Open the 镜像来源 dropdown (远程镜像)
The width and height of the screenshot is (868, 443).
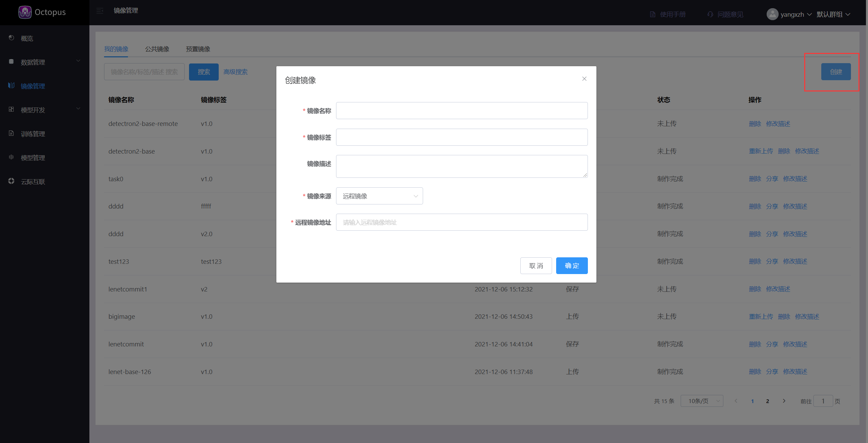379,196
